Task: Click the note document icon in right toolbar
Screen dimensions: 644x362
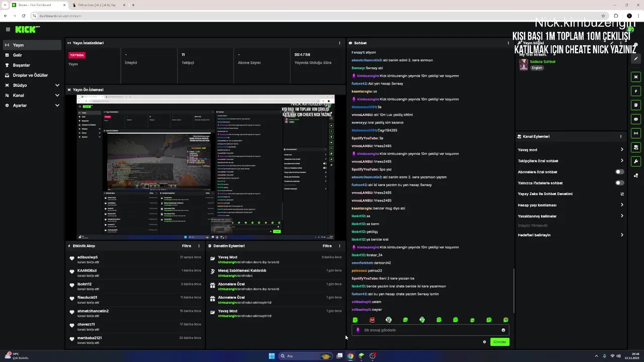Action: (636, 105)
